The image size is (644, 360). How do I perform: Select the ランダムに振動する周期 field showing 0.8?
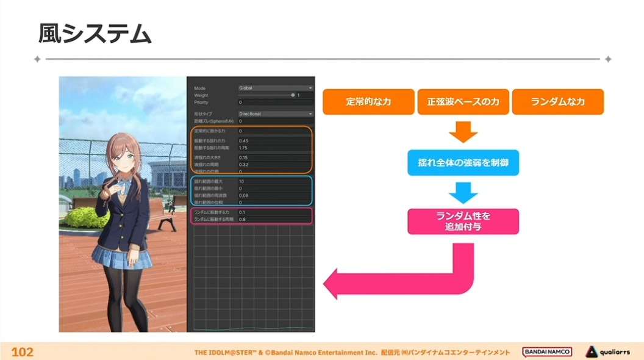pos(274,220)
